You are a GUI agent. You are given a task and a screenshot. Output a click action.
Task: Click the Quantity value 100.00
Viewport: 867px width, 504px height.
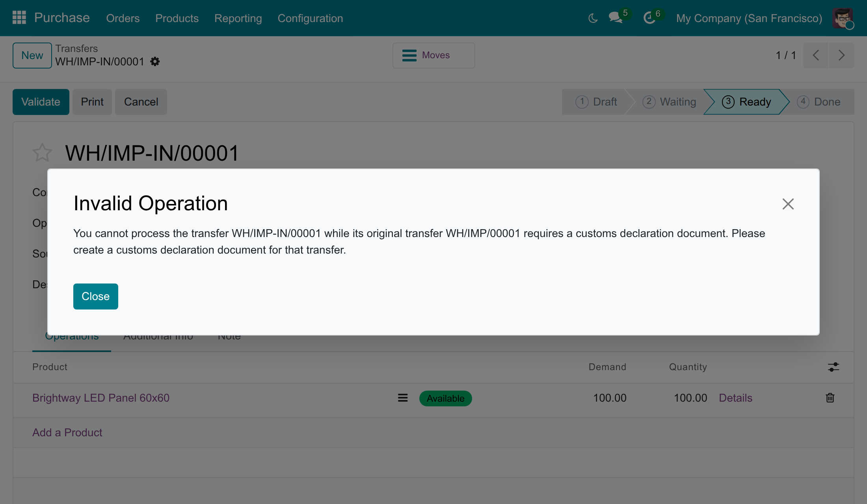690,398
